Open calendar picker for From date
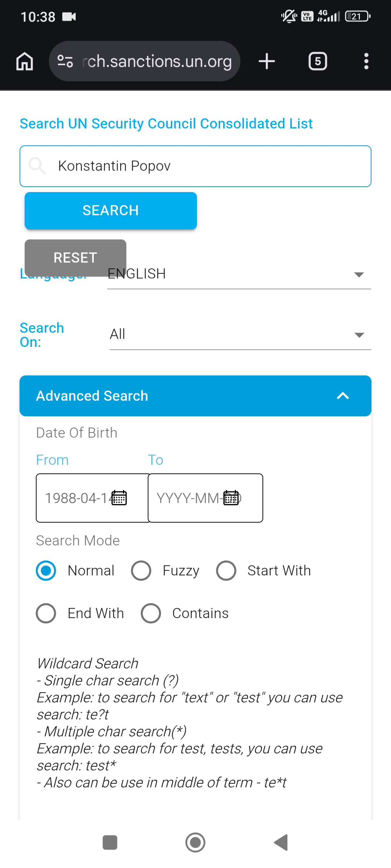The width and height of the screenshot is (391, 868). pos(119,498)
